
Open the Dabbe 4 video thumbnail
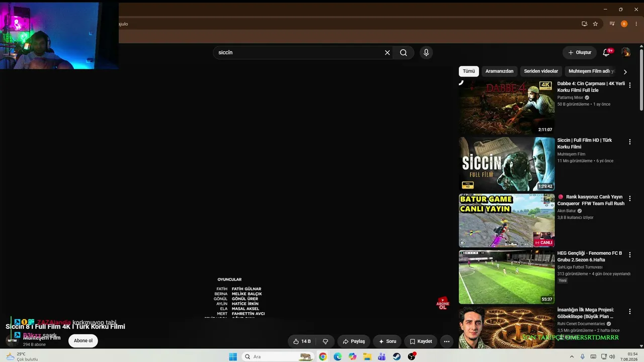click(507, 107)
